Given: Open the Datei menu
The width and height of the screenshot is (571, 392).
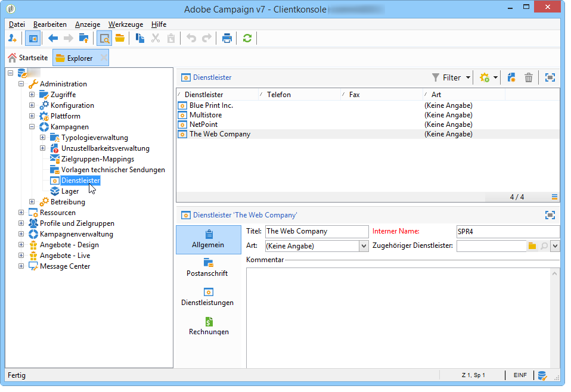Looking at the screenshot, I should [x=17, y=24].
